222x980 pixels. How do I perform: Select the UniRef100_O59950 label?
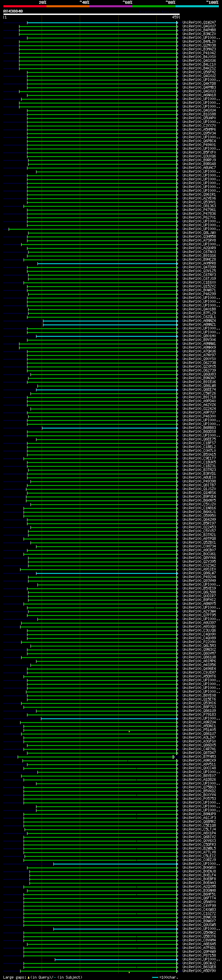(199, 516)
